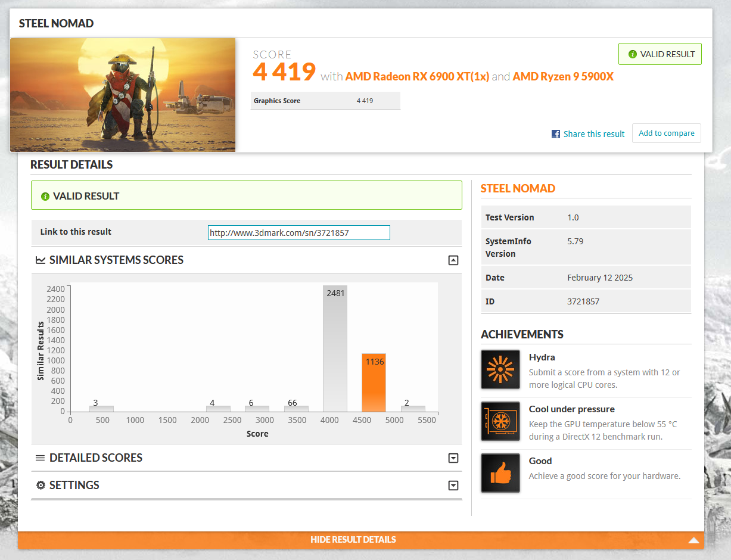Viewport: 731px width, 560px height.
Task: Click the green info icon in the Valid Result badge
Action: coord(633,54)
